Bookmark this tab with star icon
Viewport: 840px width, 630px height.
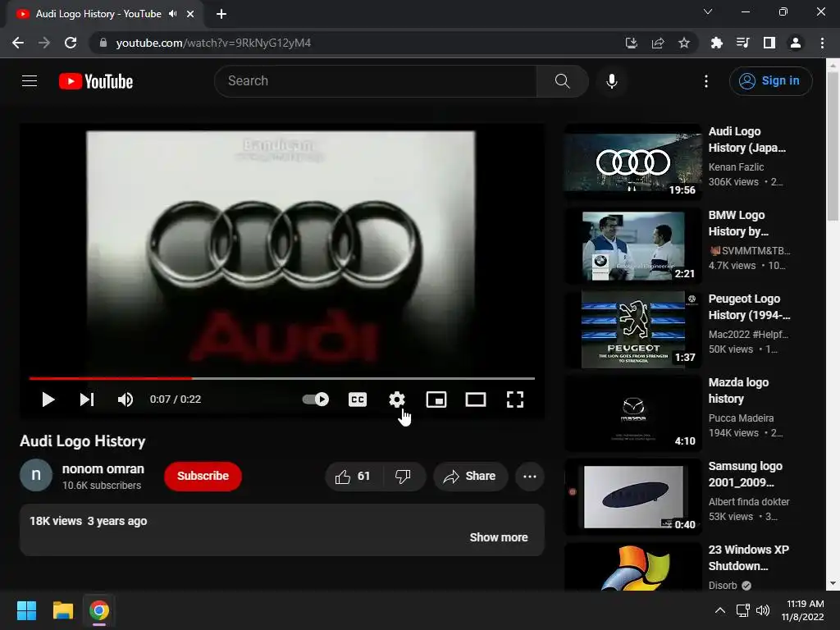point(684,43)
